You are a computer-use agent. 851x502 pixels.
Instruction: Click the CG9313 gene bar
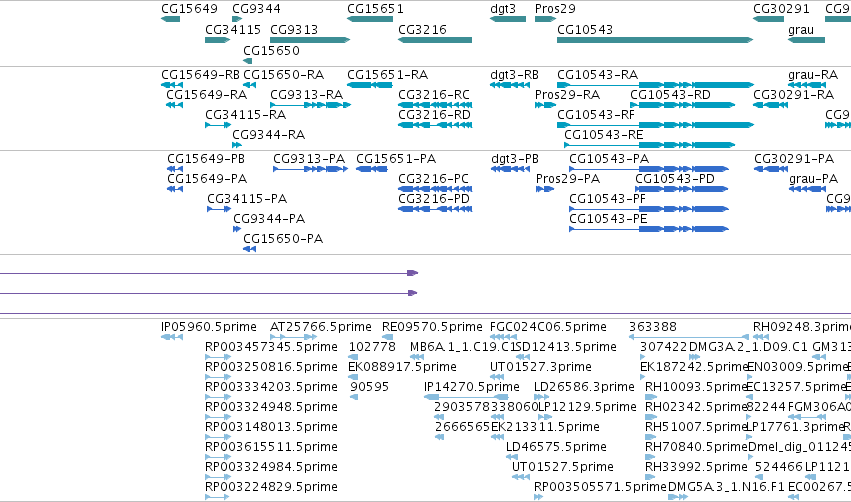tap(310, 40)
